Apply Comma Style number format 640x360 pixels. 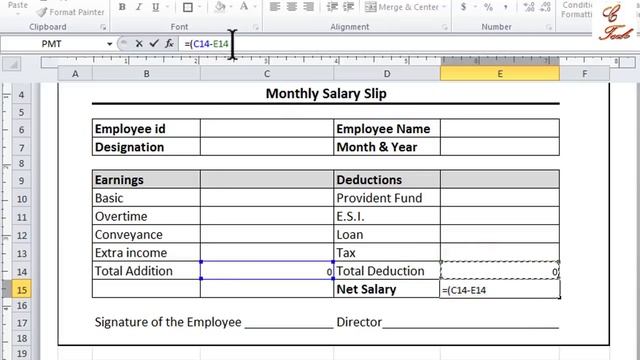click(x=505, y=7)
